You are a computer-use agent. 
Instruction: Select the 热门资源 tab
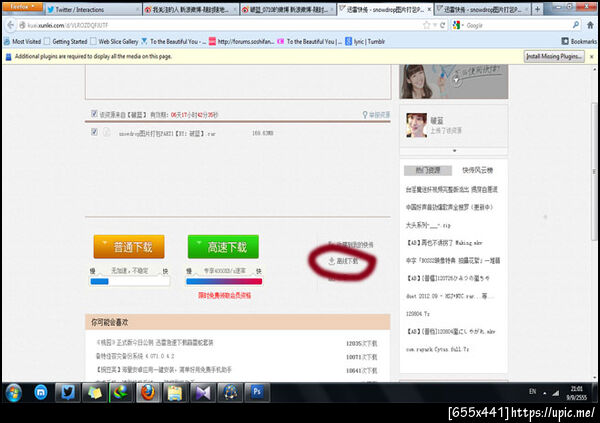(428, 170)
